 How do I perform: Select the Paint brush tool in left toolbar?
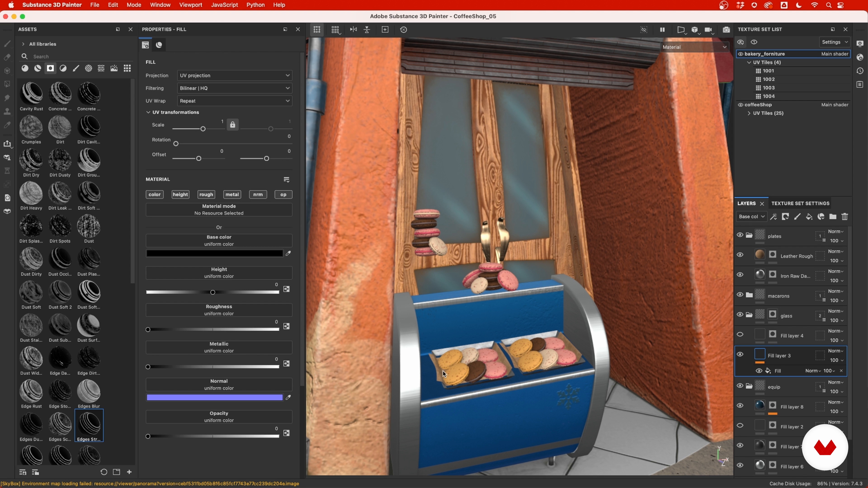[x=7, y=44]
